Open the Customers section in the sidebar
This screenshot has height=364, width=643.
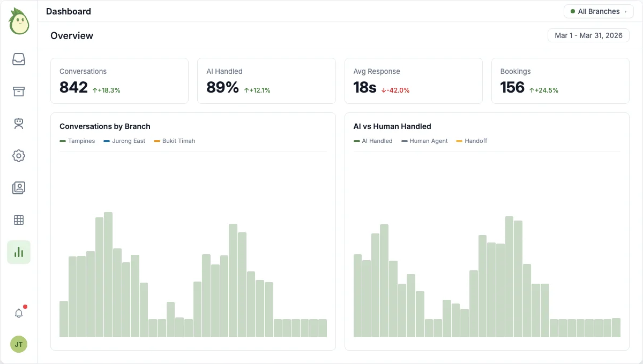[x=18, y=124]
